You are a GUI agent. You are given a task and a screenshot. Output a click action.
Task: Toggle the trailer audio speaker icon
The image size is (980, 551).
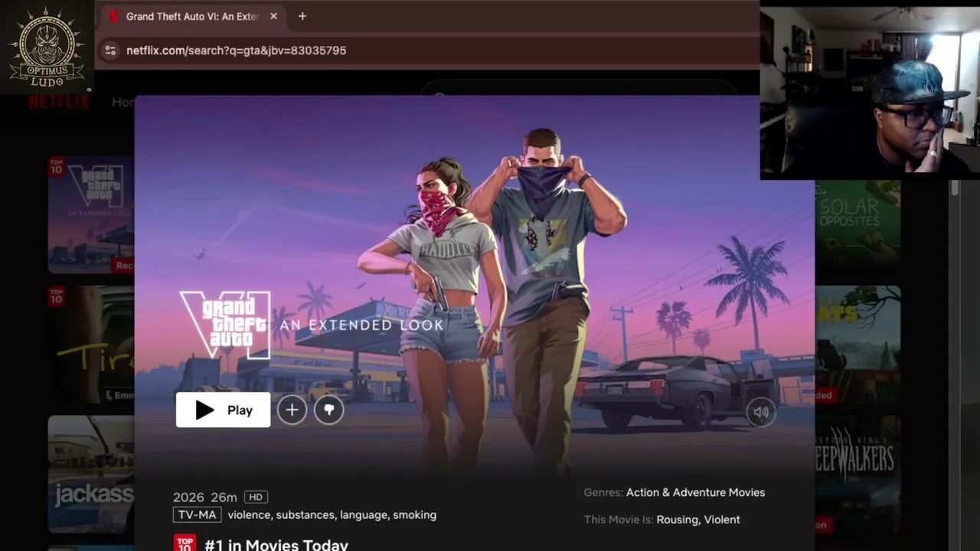coord(760,412)
